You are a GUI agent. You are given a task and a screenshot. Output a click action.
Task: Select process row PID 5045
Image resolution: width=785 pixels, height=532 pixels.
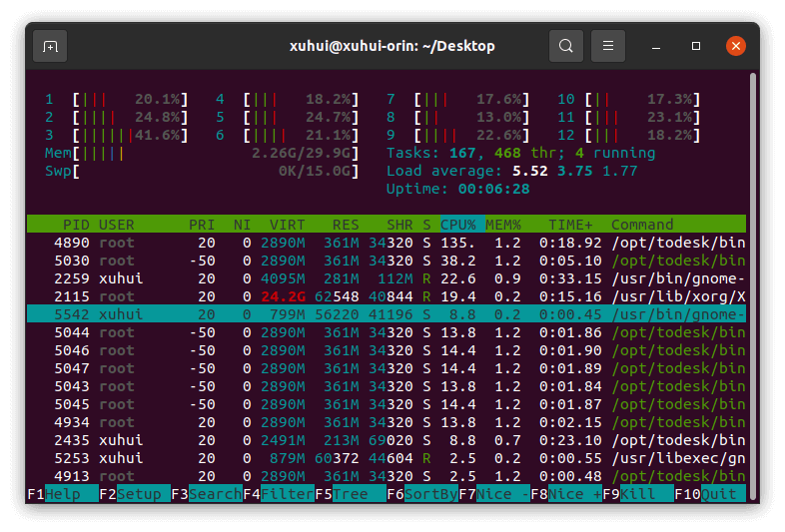pyautogui.click(x=387, y=404)
